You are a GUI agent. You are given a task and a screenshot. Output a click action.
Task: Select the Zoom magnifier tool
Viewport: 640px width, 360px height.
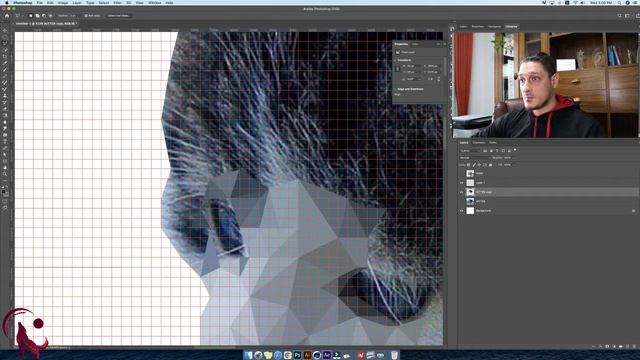5,174
